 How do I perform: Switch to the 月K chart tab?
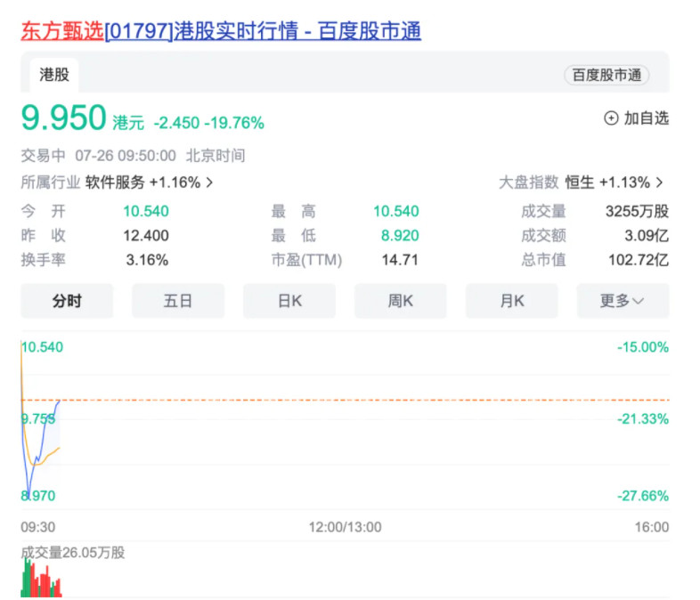click(511, 301)
